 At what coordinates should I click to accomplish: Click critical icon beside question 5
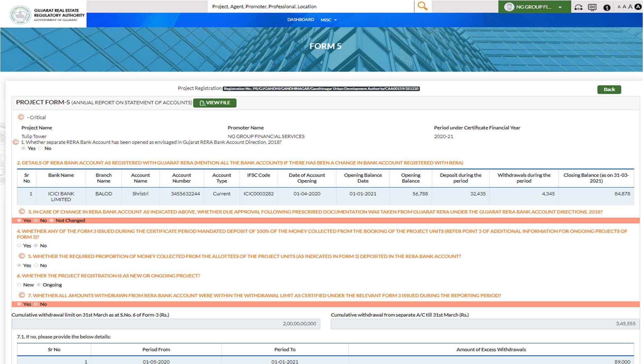coord(22,256)
